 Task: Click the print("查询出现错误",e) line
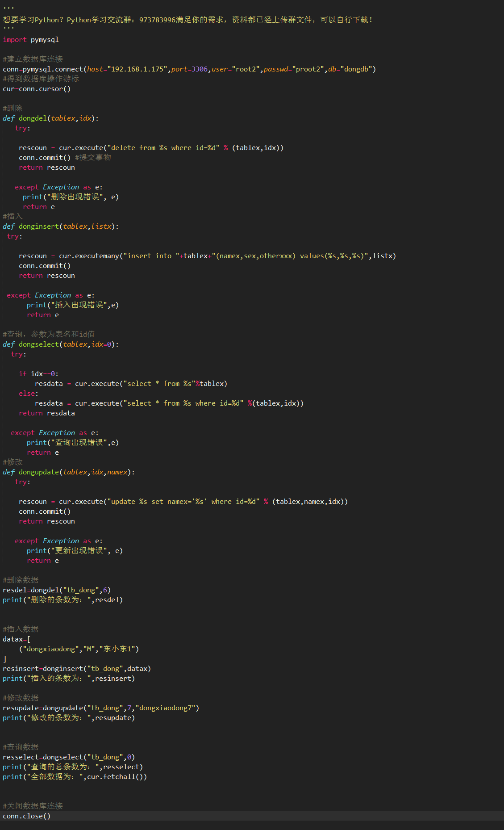[73, 443]
